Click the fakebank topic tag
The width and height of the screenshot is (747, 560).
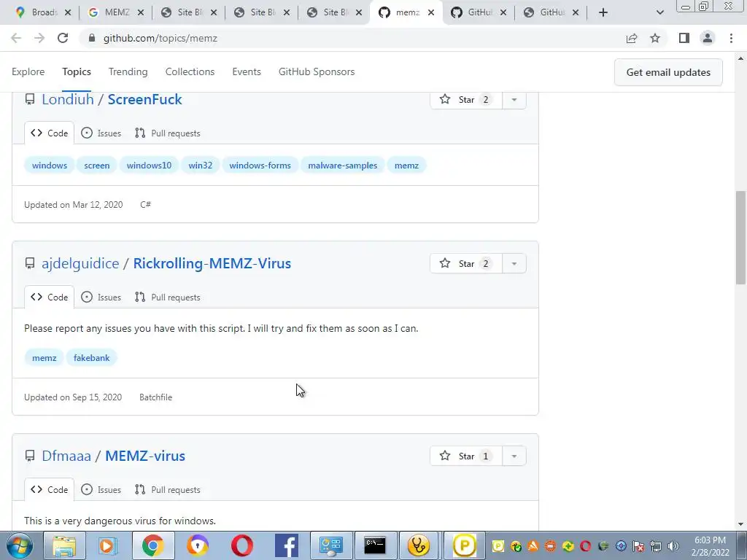tap(91, 357)
